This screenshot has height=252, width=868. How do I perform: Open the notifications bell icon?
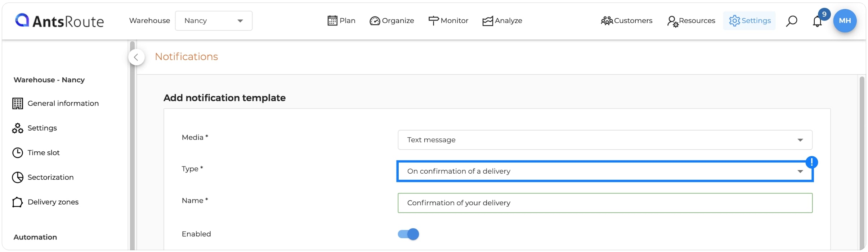[x=817, y=21]
